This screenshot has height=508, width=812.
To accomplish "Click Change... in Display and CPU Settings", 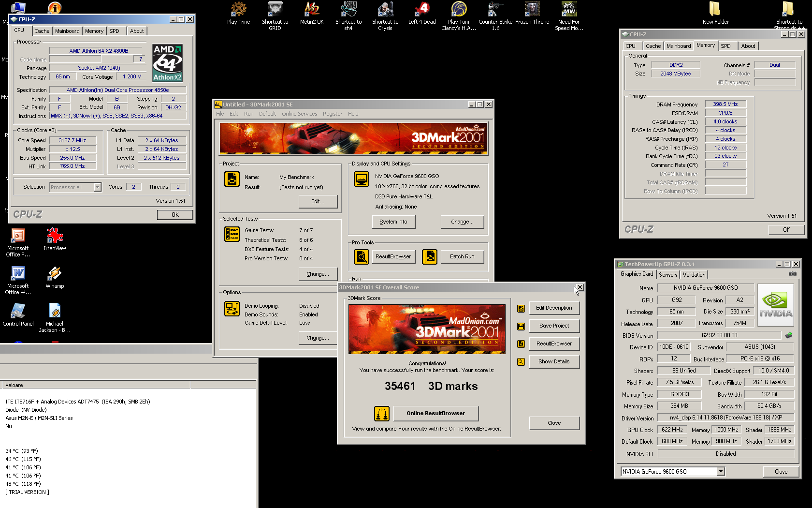I will point(462,222).
